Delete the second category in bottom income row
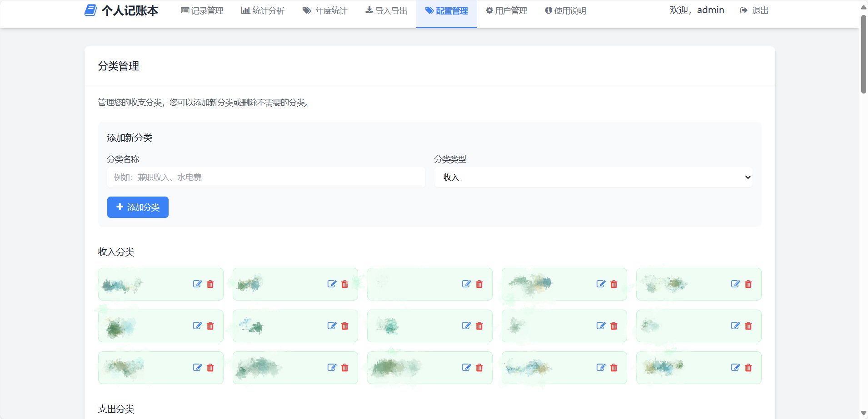Screen dimensions: 868x419 [345, 368]
